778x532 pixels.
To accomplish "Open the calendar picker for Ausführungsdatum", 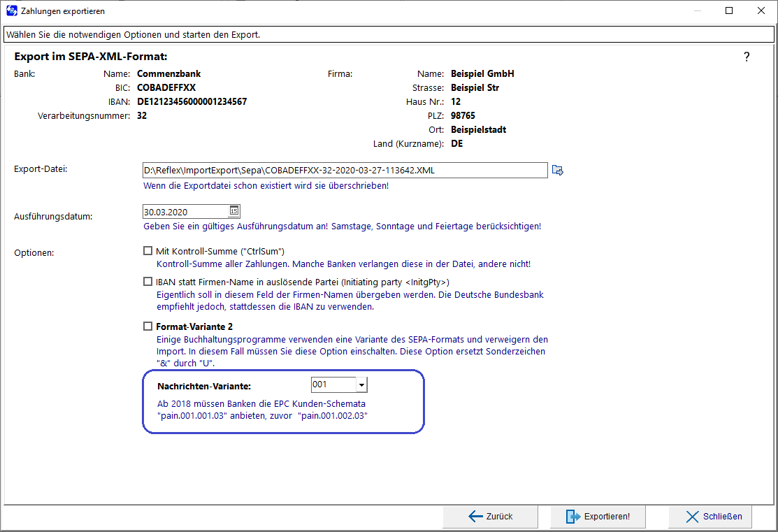I will tap(233, 211).
